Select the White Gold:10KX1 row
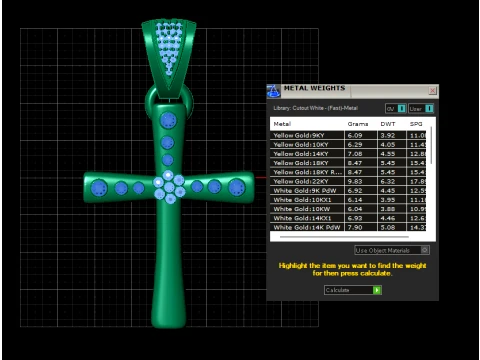Viewport: 480px width, 360px height. (x=348, y=200)
